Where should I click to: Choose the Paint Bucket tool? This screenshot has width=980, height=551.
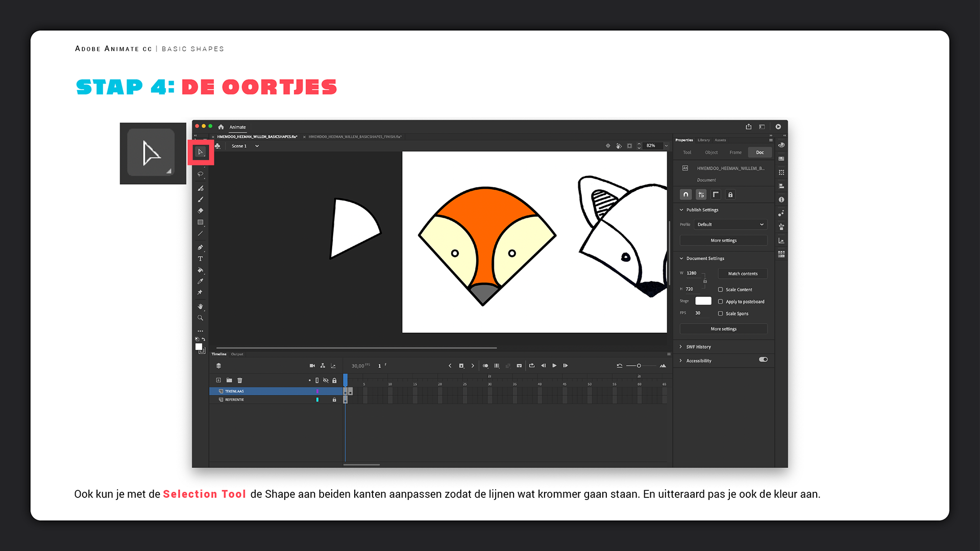200,270
